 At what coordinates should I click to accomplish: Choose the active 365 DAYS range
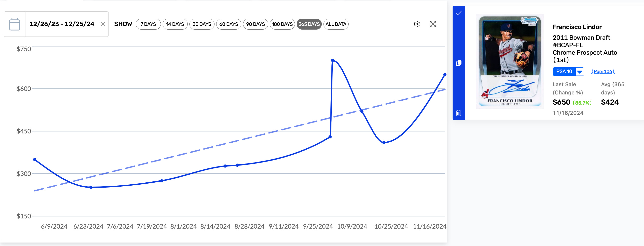tap(309, 24)
